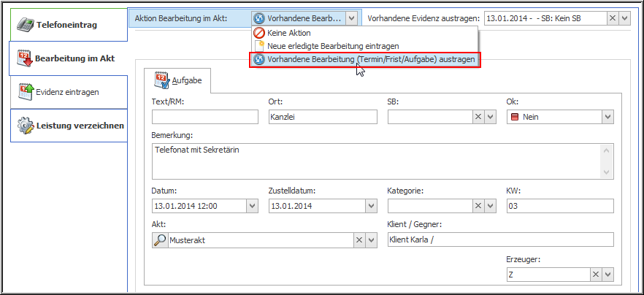Click the Aufgabe tab

pyautogui.click(x=177, y=81)
